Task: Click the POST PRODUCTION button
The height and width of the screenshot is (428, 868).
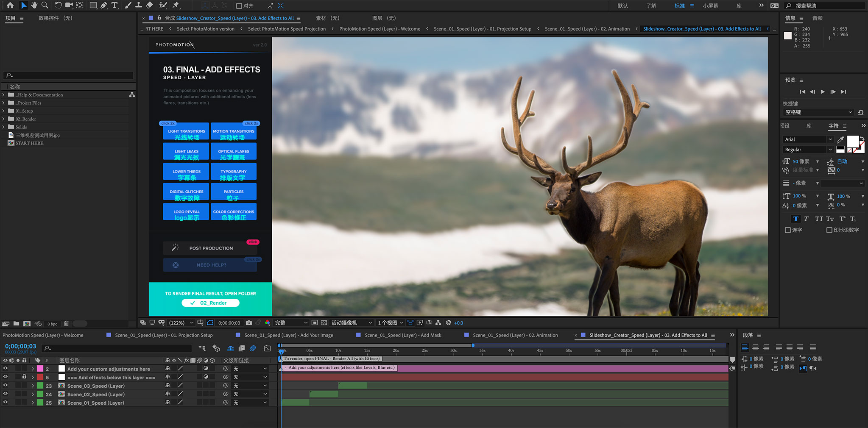Action: (210, 248)
